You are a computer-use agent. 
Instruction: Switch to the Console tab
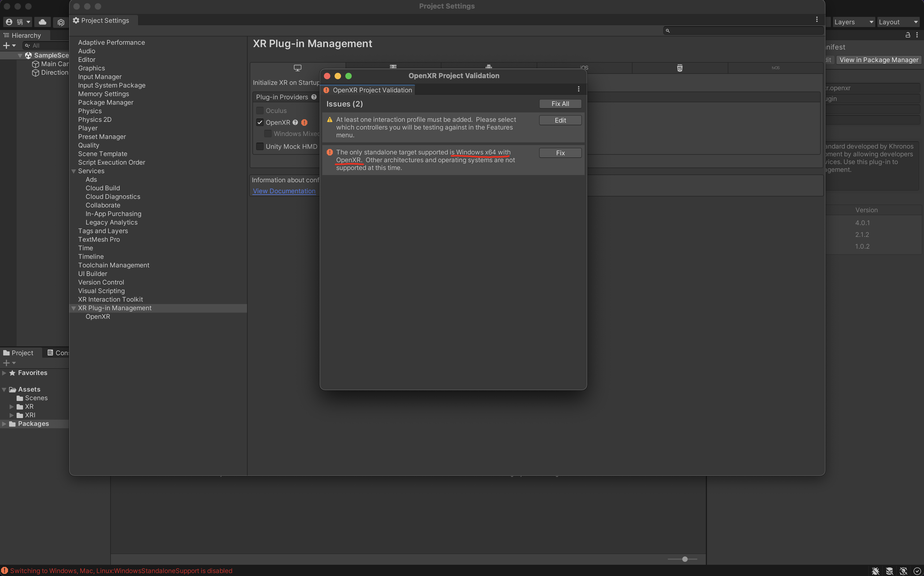pyautogui.click(x=58, y=353)
